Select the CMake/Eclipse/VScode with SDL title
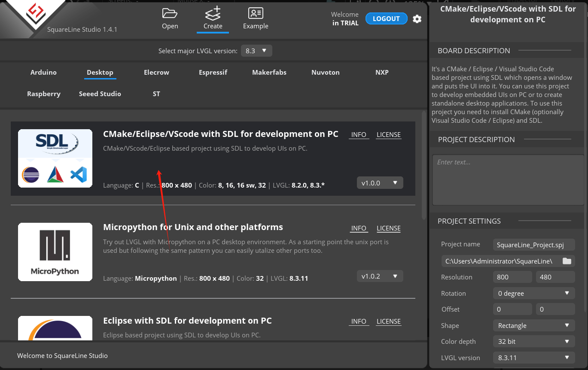 (x=221, y=134)
